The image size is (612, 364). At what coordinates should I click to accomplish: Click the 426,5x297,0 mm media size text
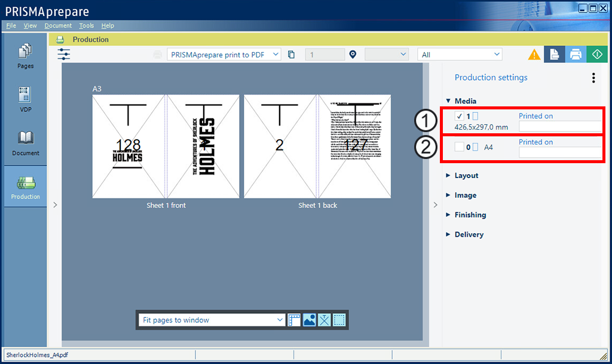pyautogui.click(x=481, y=127)
